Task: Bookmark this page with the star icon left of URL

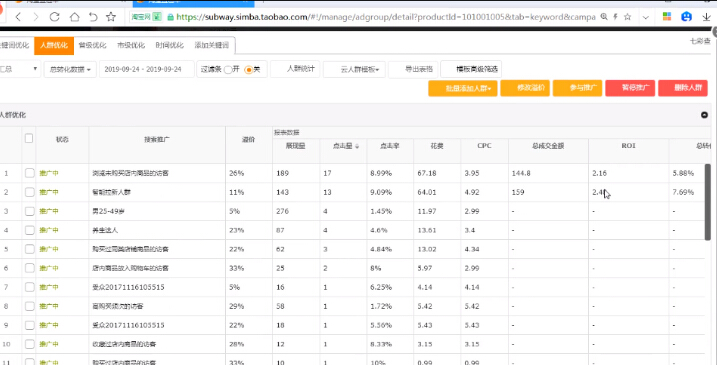Action: tap(111, 17)
